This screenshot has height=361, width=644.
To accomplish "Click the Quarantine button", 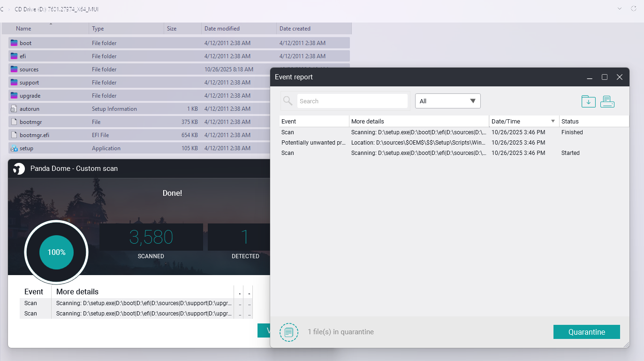I will [x=587, y=332].
